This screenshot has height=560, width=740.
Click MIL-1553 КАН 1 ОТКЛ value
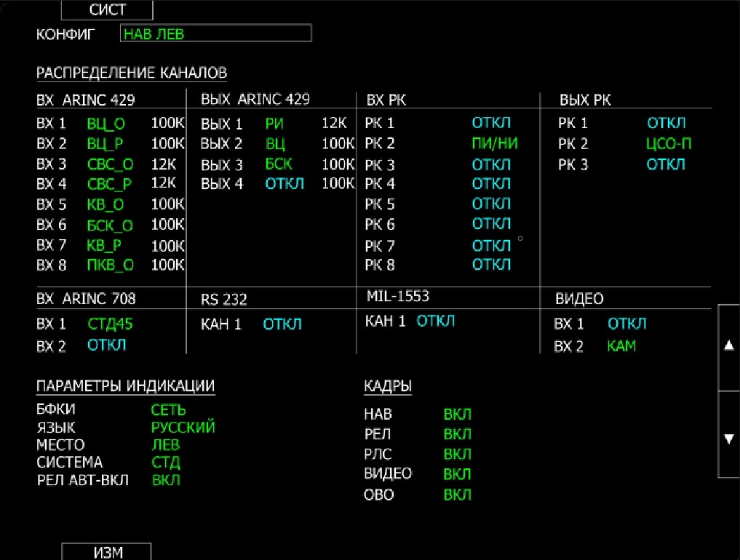tap(436, 321)
